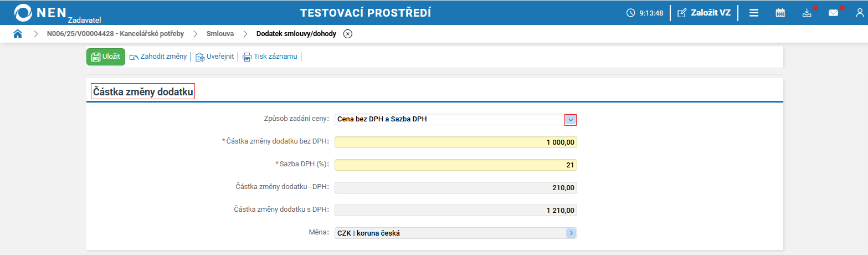Click TESTOVACÍ PROSTŘEDÍ header title

point(366,13)
